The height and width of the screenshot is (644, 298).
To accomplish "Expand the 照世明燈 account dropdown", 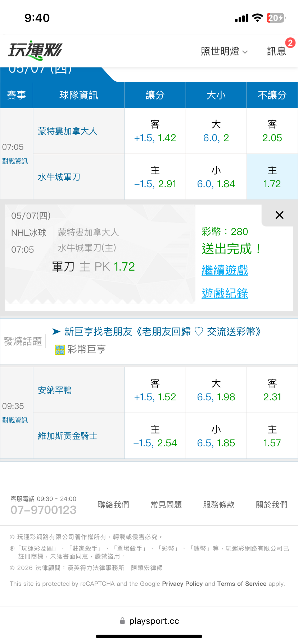I will point(224,51).
